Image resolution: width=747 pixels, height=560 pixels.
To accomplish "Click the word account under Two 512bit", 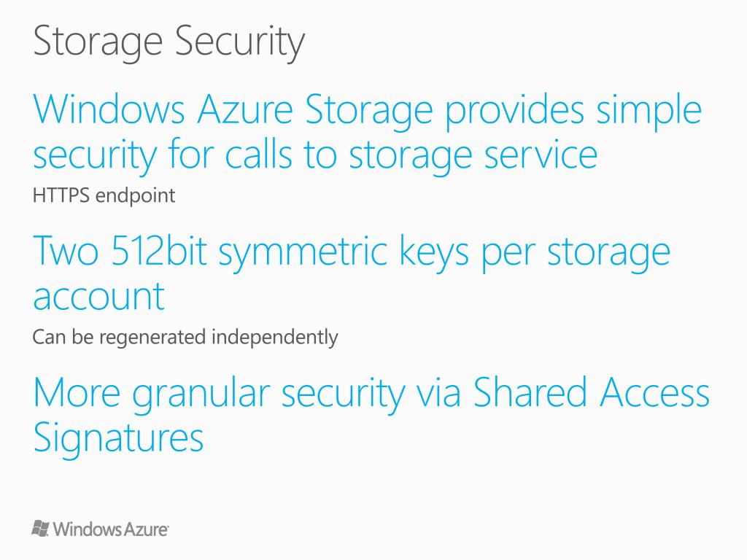I will tap(98, 296).
